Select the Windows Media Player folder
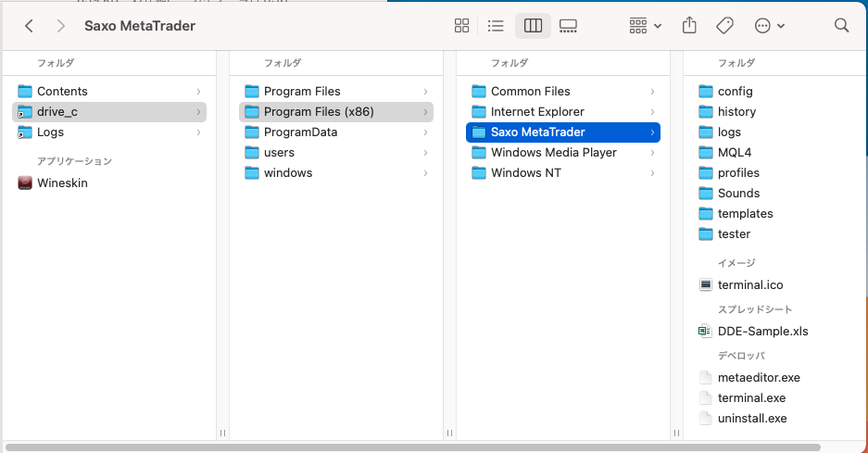The image size is (868, 453). (563, 153)
